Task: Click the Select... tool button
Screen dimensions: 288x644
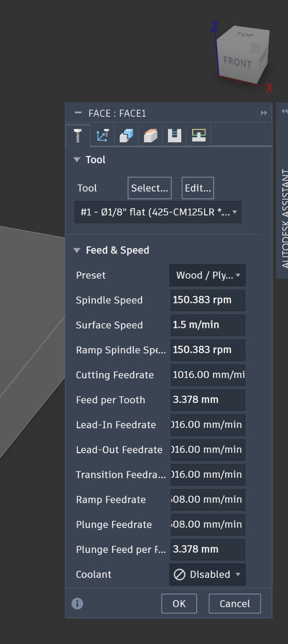Action: pos(149,188)
